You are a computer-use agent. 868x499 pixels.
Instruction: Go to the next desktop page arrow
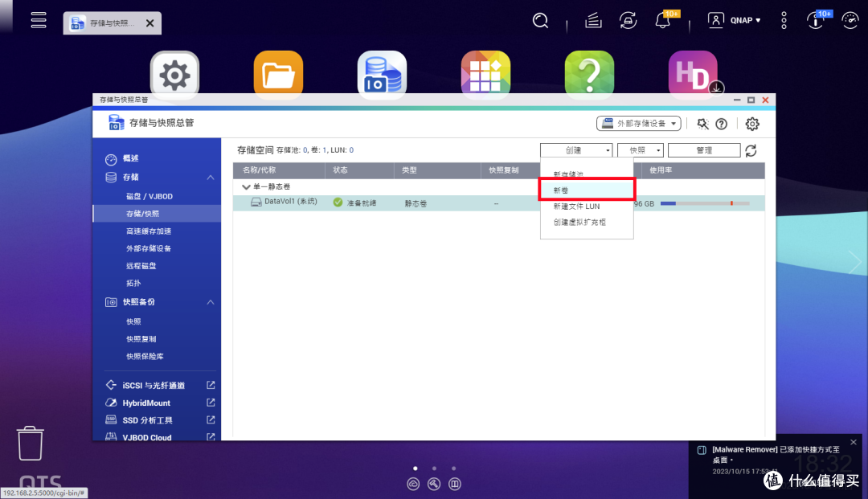click(855, 262)
